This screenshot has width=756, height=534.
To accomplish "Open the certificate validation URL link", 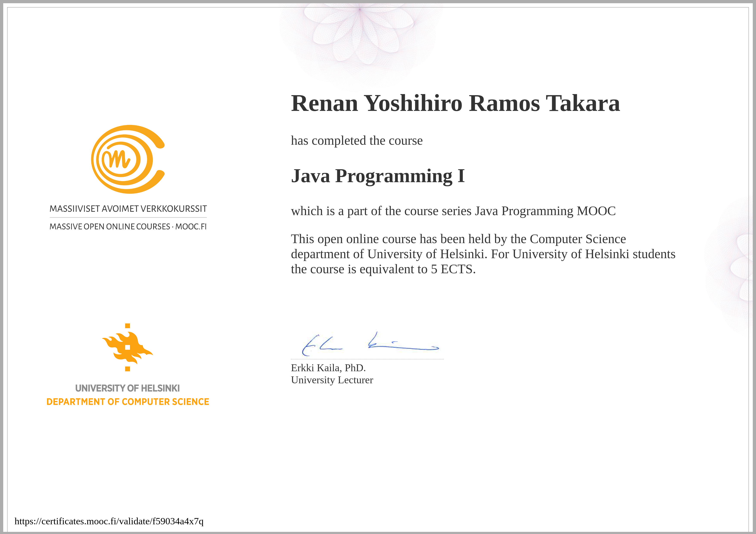I will coord(109,521).
